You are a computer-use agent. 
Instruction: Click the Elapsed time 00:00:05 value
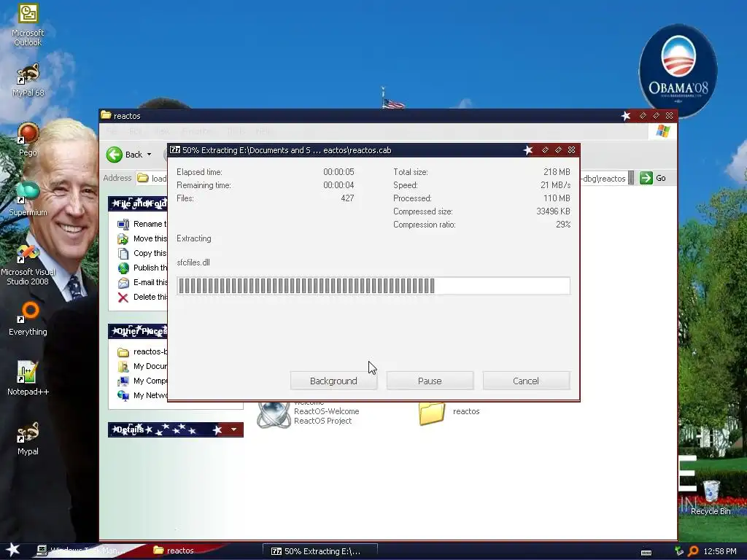pos(338,172)
